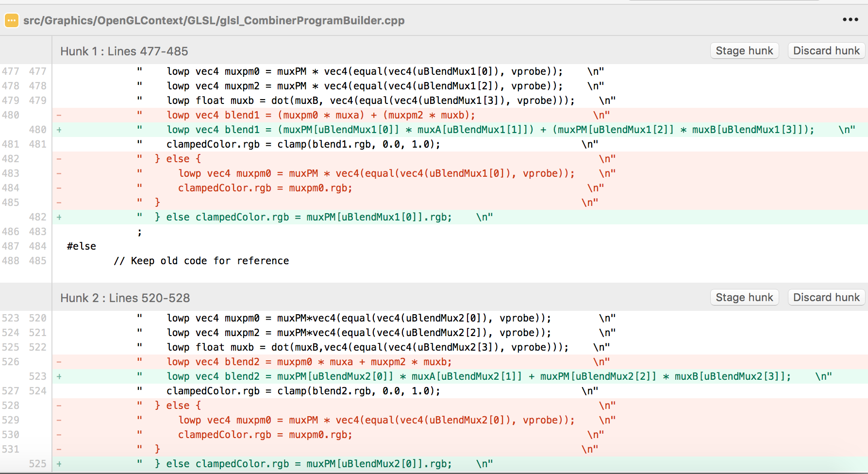Screen dimensions: 868x474
Task: Discard hunk for Hunk 2
Action: [826, 297]
